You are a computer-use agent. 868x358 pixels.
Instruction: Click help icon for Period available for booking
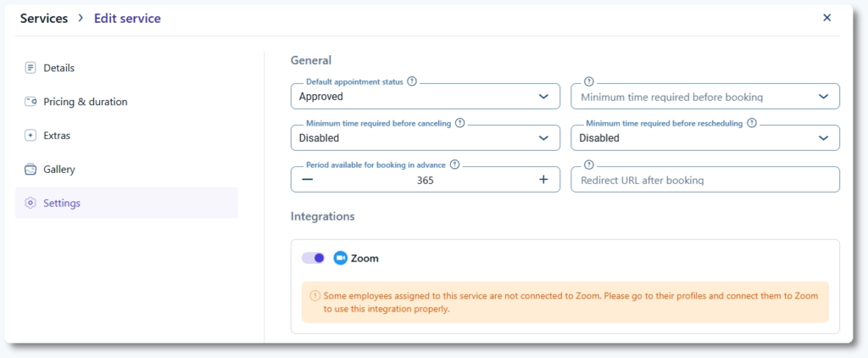[454, 165]
